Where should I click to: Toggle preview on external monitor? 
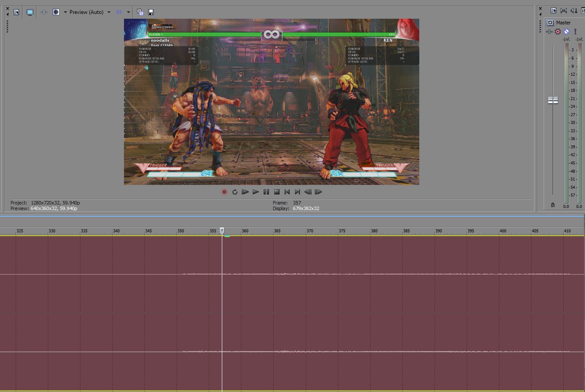point(30,12)
